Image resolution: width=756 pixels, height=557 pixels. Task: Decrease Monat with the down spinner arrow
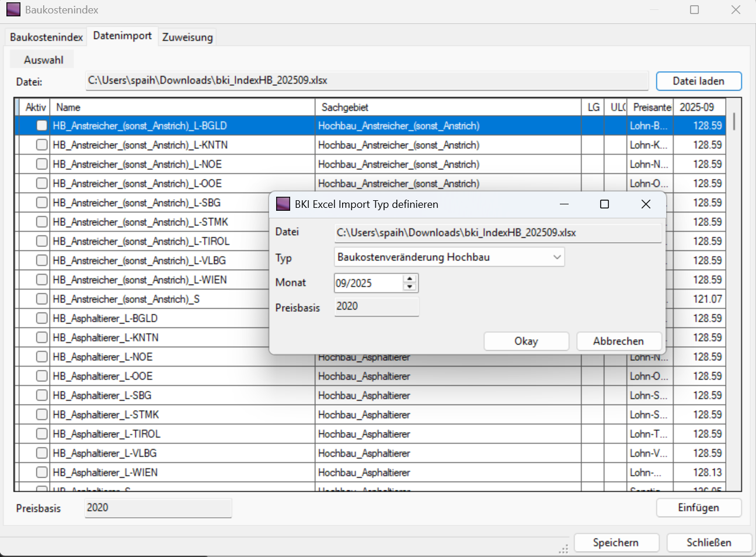click(410, 287)
